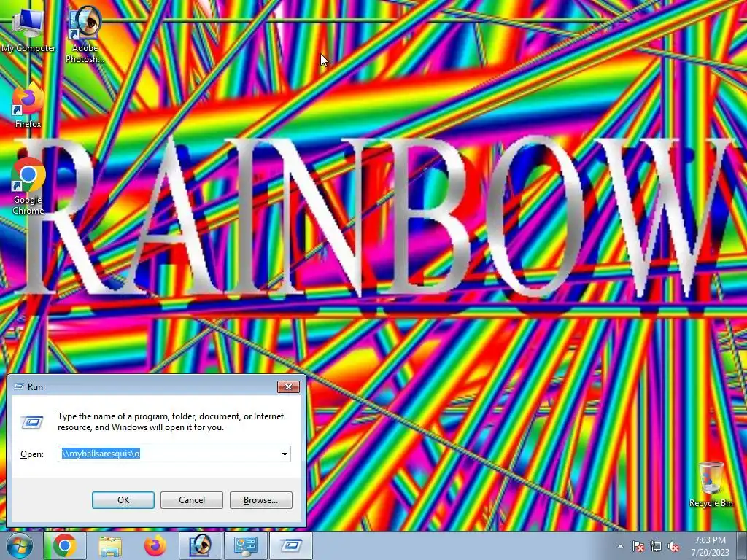Select the Google Chrome desktop shortcut
The width and height of the screenshot is (747, 560).
(x=28, y=186)
